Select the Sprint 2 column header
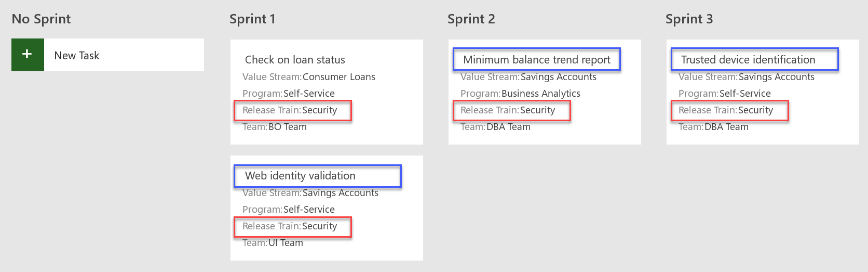This screenshot has width=868, height=272. pos(471,19)
